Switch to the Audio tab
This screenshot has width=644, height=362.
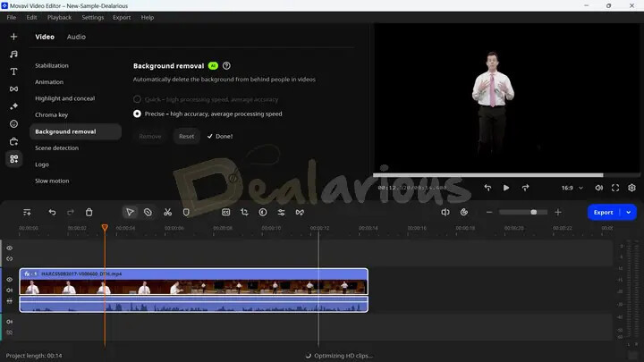[x=76, y=37]
